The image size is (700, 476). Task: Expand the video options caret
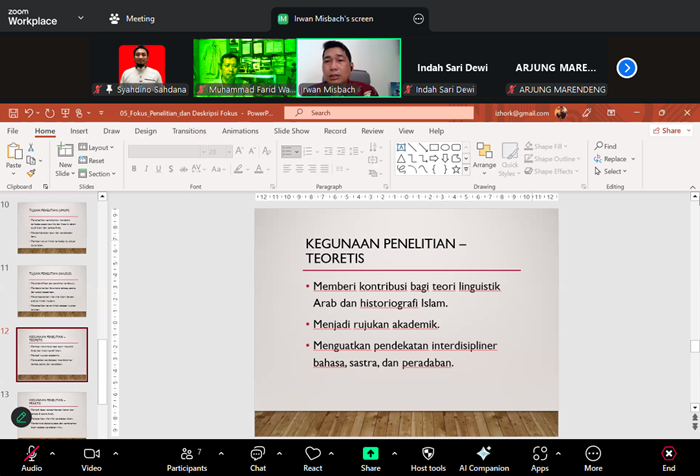coord(116,454)
